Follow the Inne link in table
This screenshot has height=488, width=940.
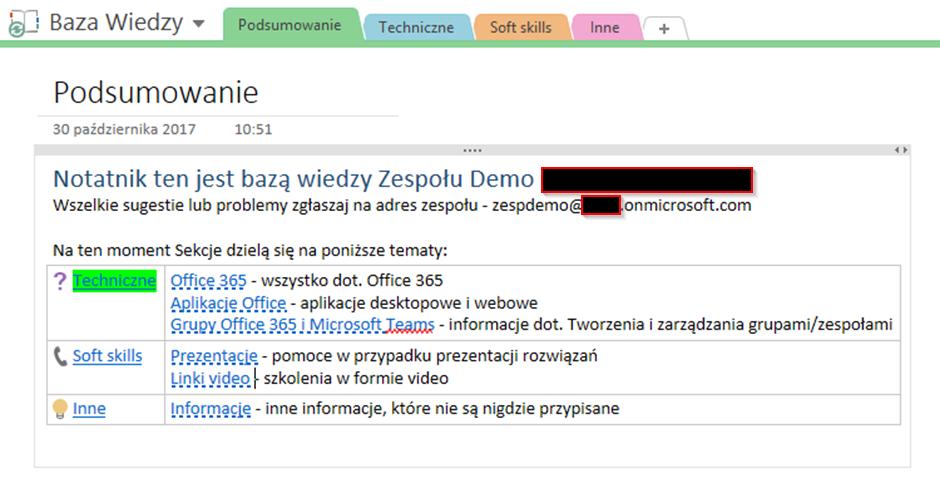click(89, 409)
